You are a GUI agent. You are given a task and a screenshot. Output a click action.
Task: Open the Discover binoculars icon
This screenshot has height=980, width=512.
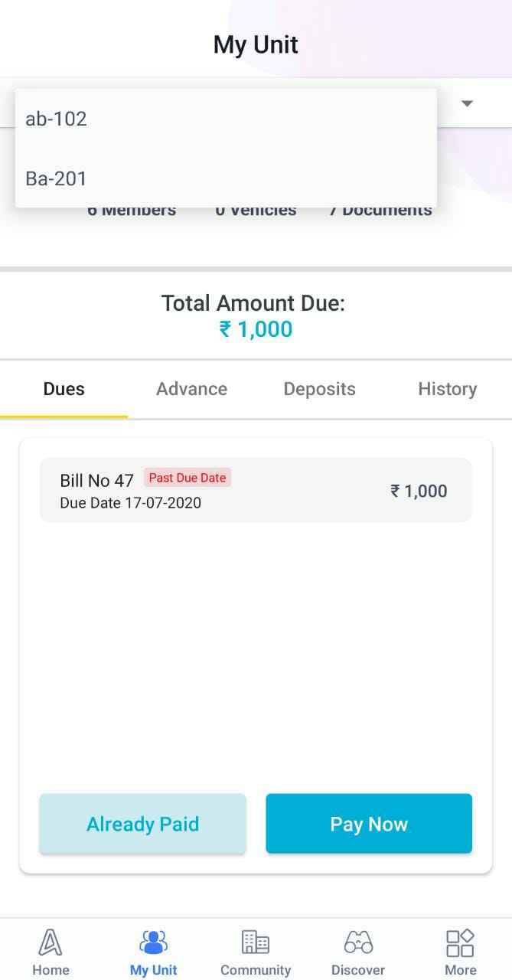(358, 942)
